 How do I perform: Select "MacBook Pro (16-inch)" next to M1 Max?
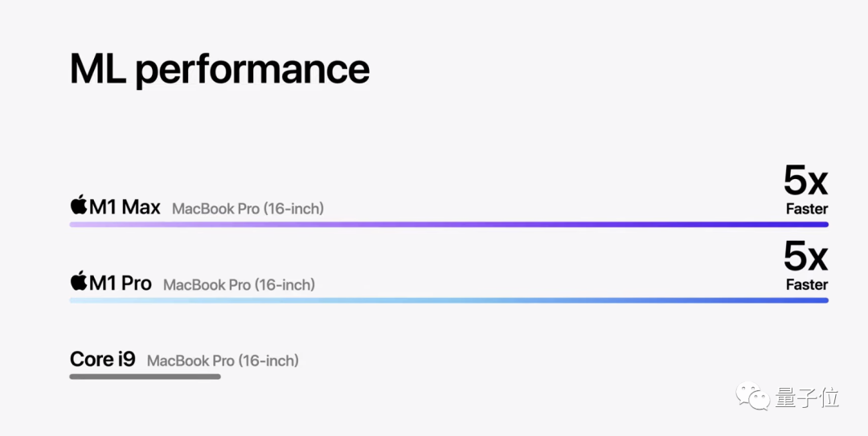[248, 209]
